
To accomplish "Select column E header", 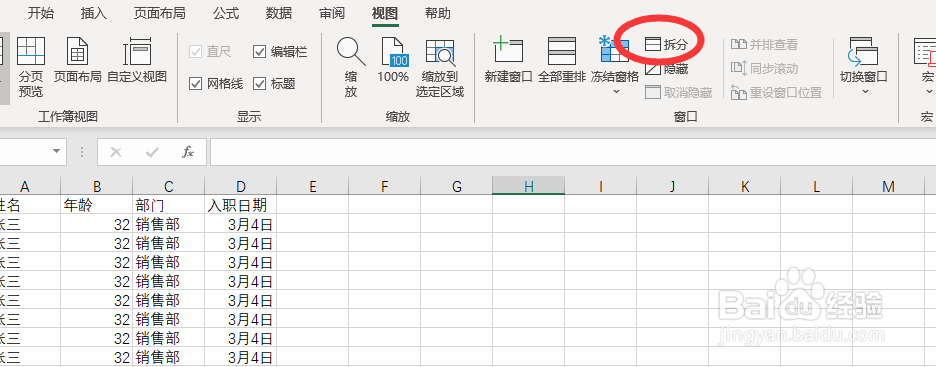I will point(313,187).
